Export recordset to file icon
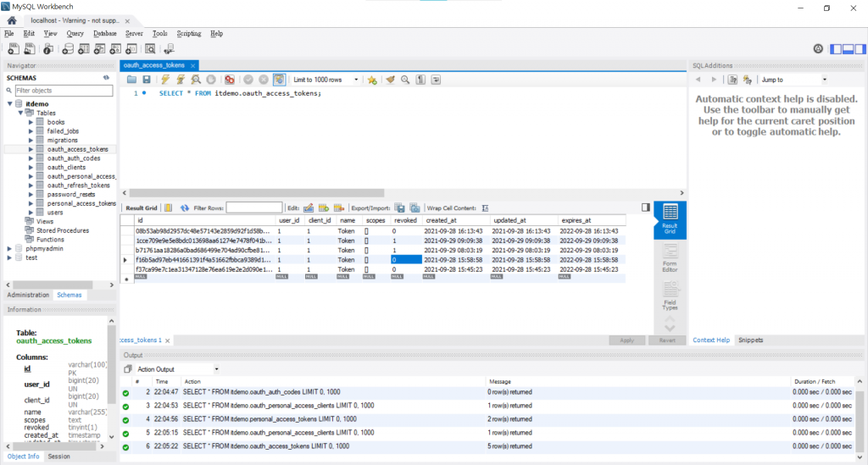 click(x=400, y=208)
